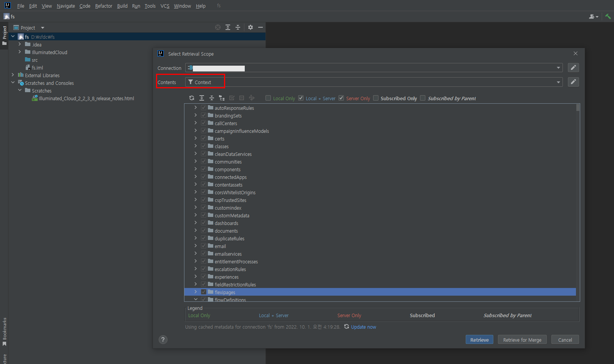Toggle Server Only filter checkbox

point(341,98)
